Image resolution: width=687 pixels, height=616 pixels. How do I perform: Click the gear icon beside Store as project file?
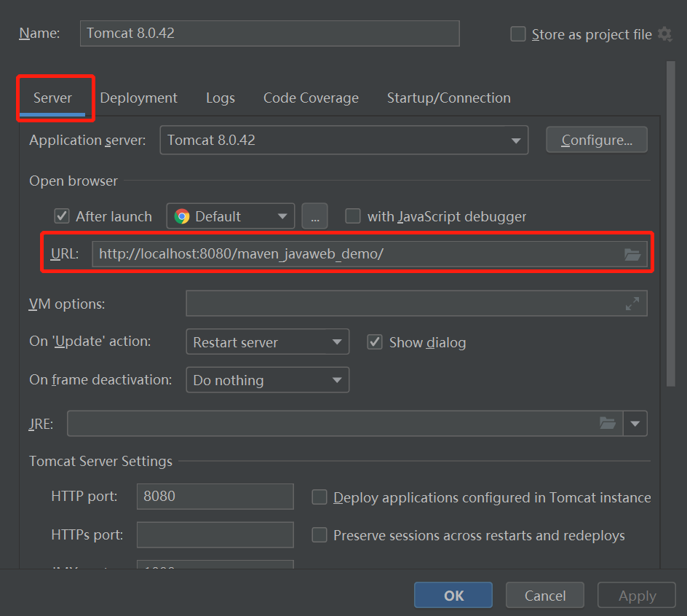tap(664, 34)
